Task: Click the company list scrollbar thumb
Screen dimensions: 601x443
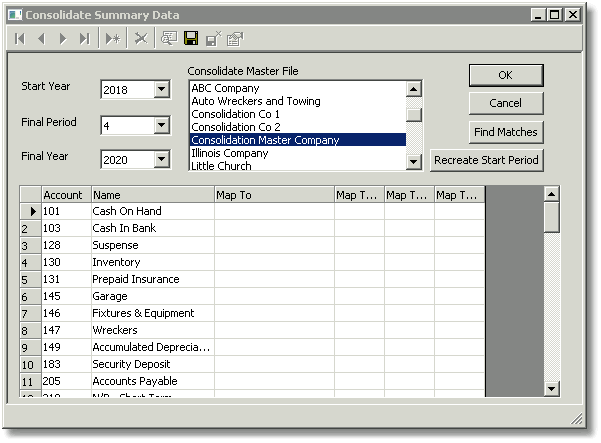Action: point(414,115)
